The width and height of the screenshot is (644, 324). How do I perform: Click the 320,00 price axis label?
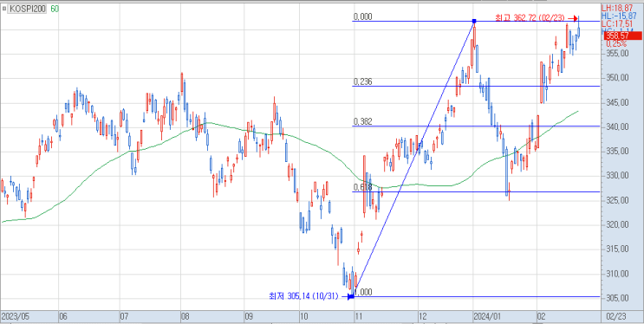618,224
